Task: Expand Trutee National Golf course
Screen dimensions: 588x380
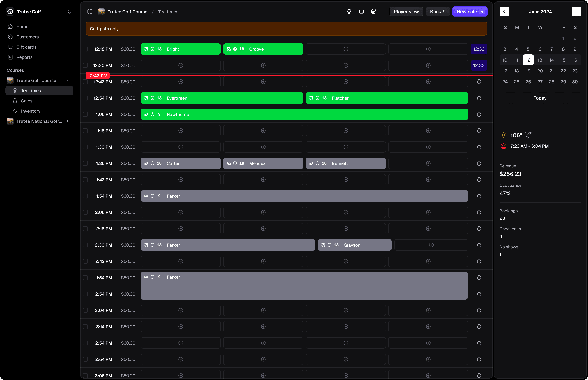Action: click(x=67, y=121)
